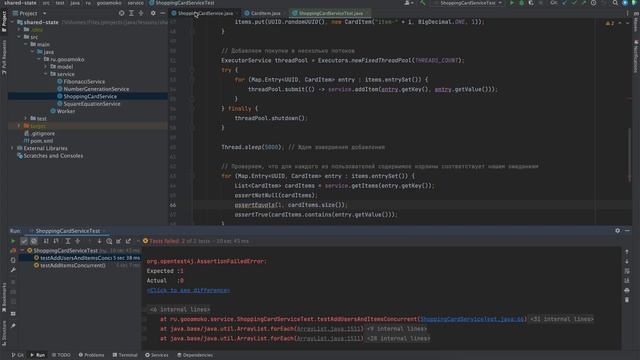
Task: Collapse src folder in project tree
Action: click(19, 37)
